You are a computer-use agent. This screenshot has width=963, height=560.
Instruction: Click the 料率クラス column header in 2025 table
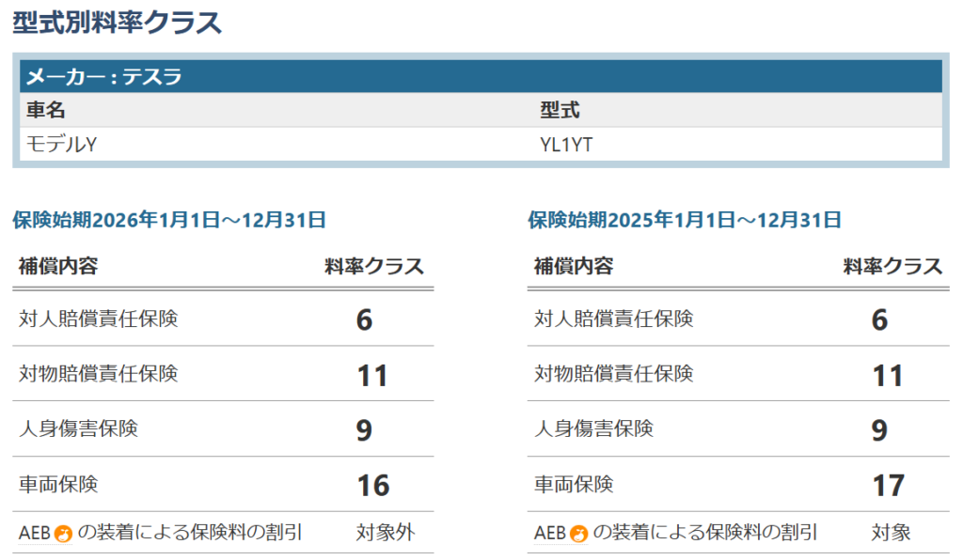[x=892, y=266]
